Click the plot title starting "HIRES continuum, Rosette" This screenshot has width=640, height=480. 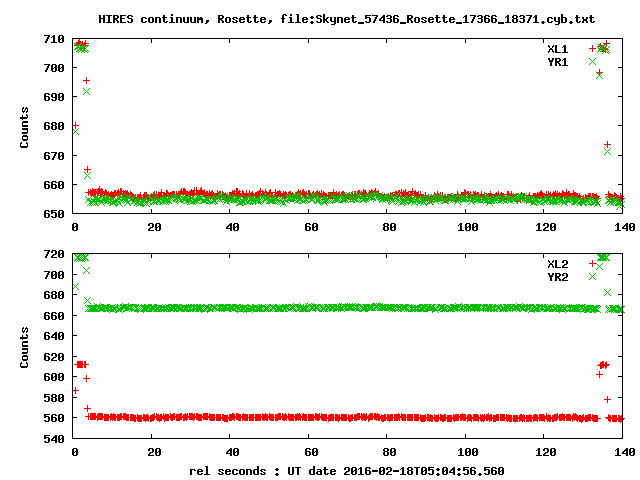pos(347,19)
